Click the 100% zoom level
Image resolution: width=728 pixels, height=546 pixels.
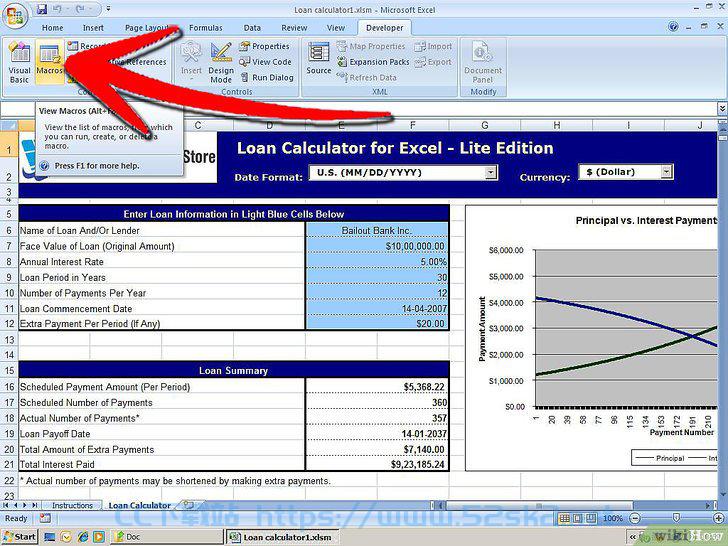[613, 518]
